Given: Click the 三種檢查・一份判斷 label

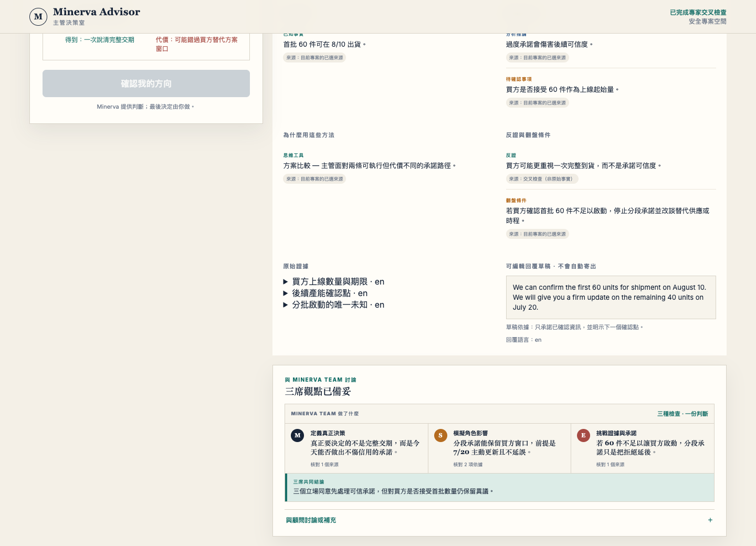Looking at the screenshot, I should click(682, 414).
